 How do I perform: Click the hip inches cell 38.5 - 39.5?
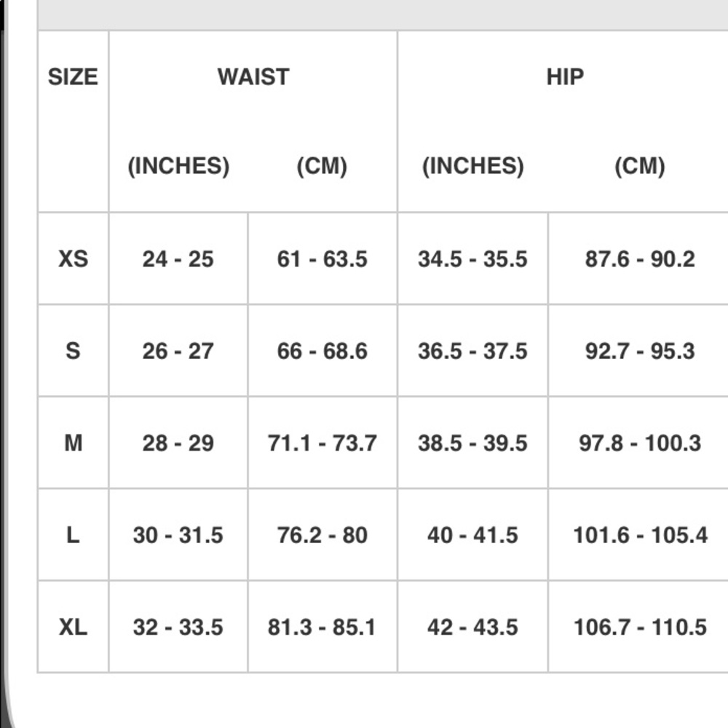(472, 443)
